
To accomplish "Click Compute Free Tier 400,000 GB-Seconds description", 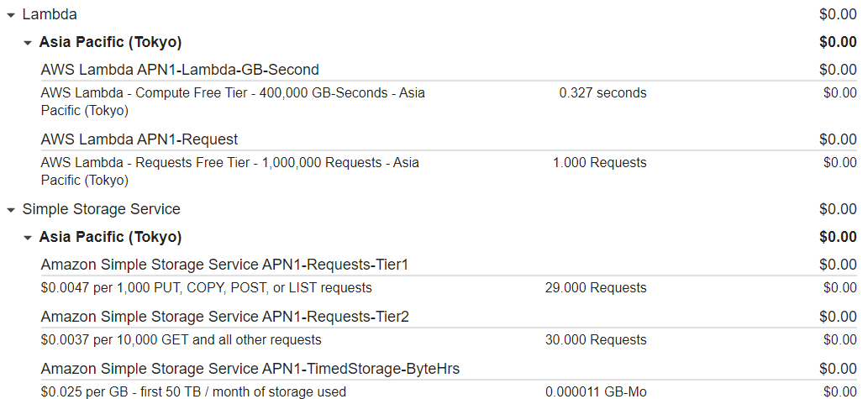I will pyautogui.click(x=233, y=102).
